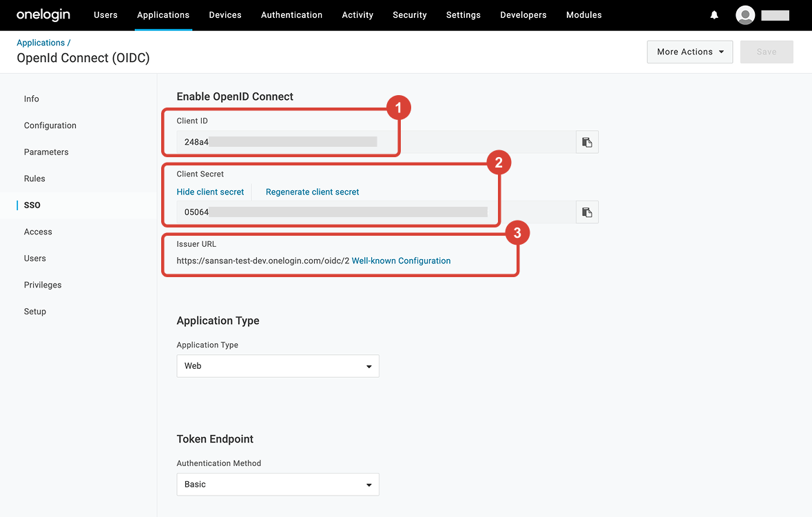Open the Devices menu
812x517 pixels.
point(225,15)
